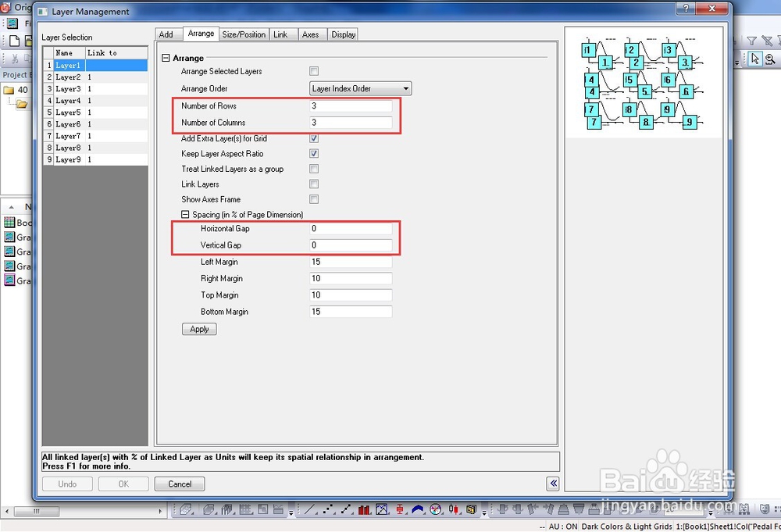Click the Cancel button
Image resolution: width=781 pixels, height=532 pixels.
[180, 484]
